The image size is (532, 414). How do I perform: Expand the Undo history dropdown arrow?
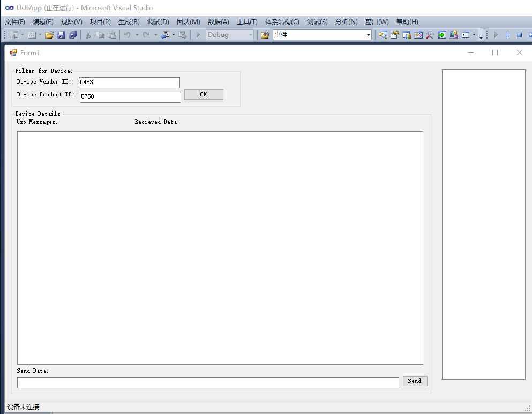[137, 35]
